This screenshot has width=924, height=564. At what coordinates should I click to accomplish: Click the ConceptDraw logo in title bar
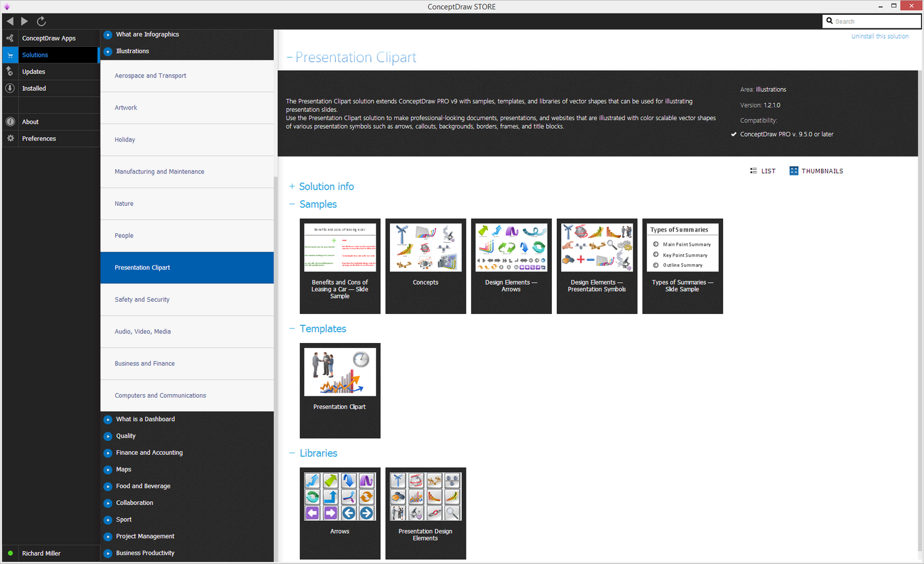point(7,6)
